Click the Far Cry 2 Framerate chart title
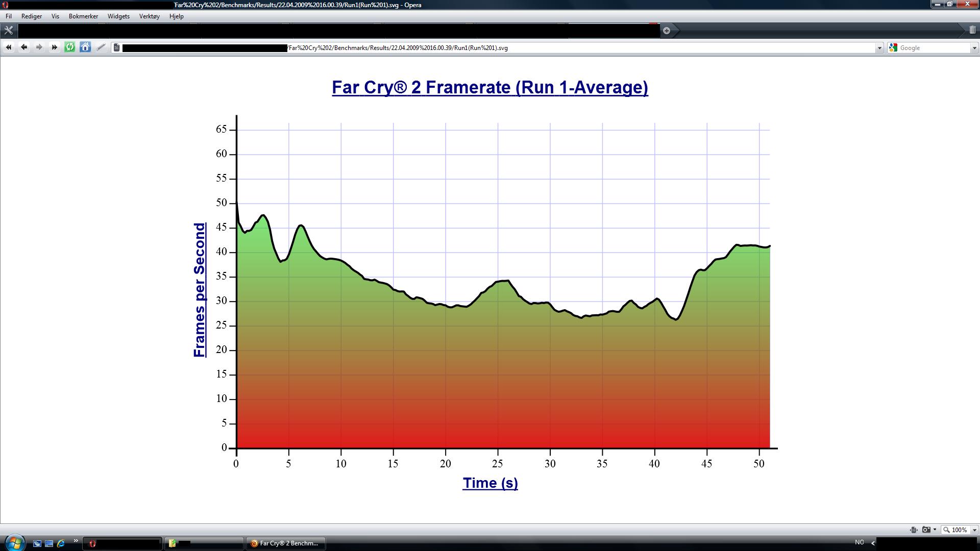The image size is (980, 551). click(490, 87)
